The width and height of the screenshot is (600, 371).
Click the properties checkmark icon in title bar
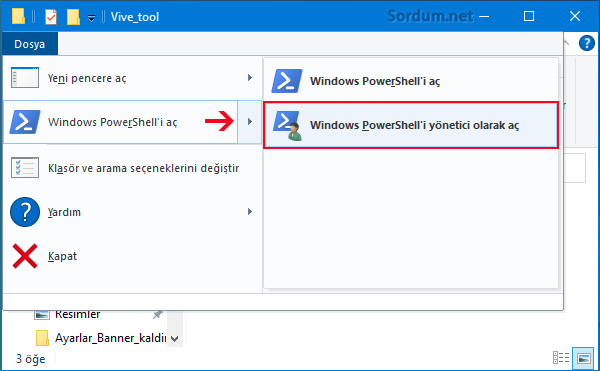point(51,17)
